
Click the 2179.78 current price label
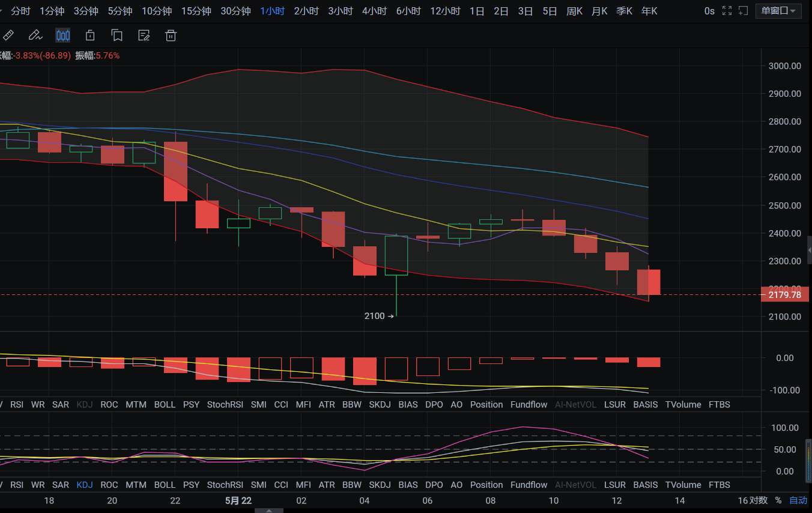(x=786, y=295)
